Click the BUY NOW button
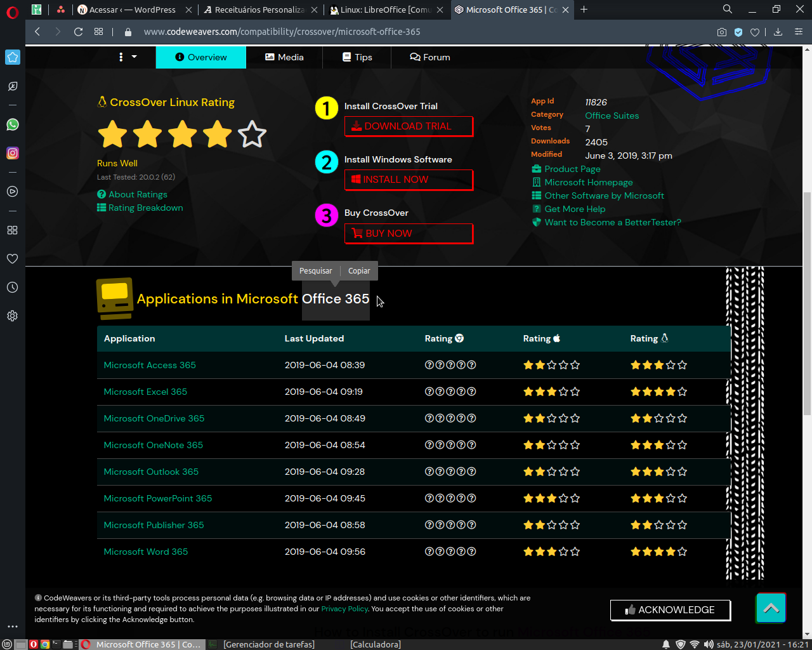The image size is (812, 650). coord(409,234)
